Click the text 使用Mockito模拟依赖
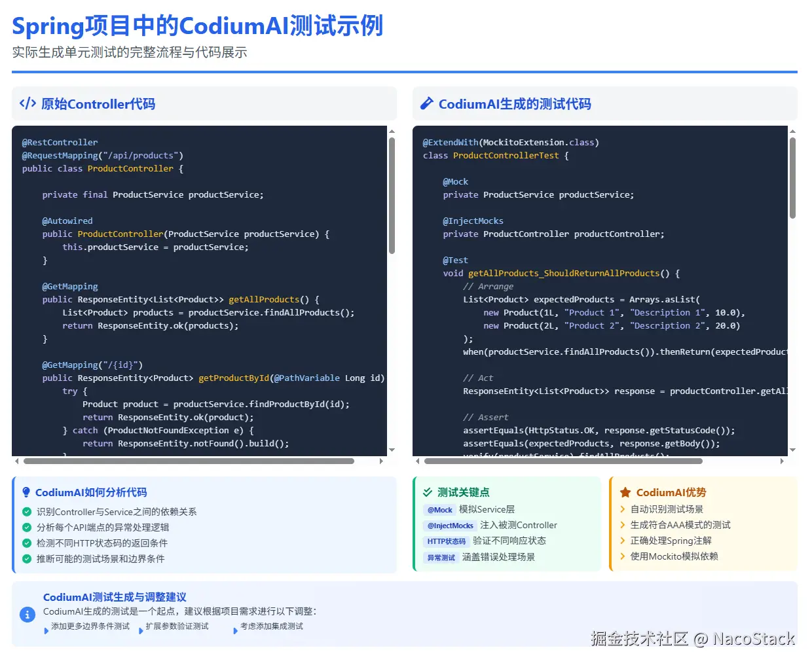 pyautogui.click(x=674, y=556)
